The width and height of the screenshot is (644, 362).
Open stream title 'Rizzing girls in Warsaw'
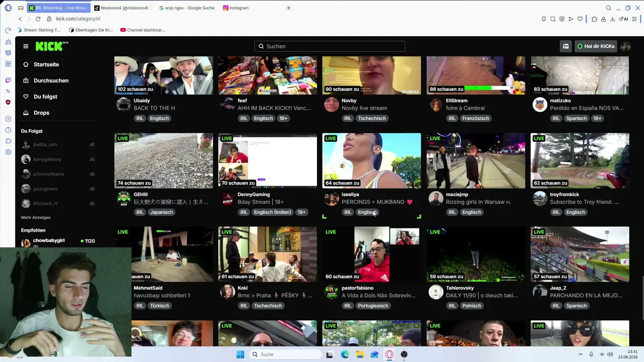[x=478, y=202]
